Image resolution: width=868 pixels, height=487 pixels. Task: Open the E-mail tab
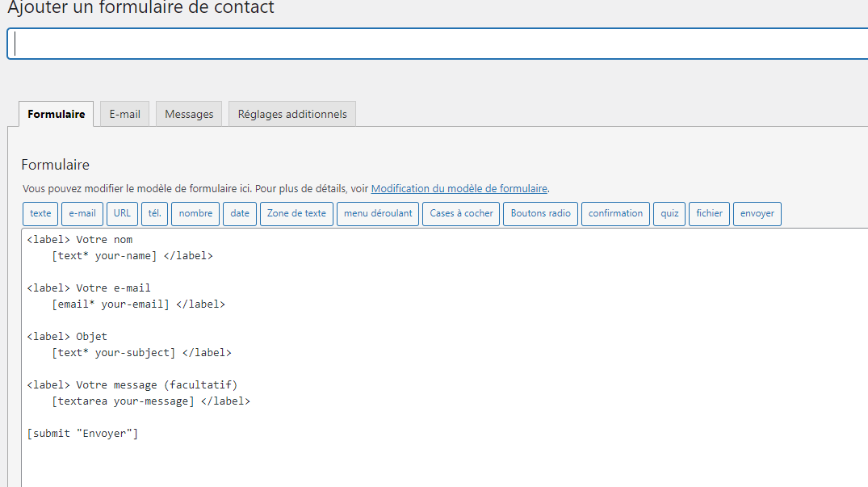[125, 114]
